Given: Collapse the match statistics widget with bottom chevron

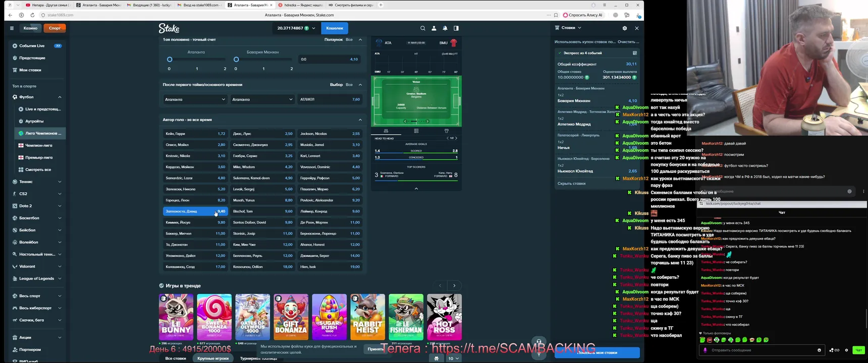Looking at the screenshot, I should pyautogui.click(x=416, y=189).
